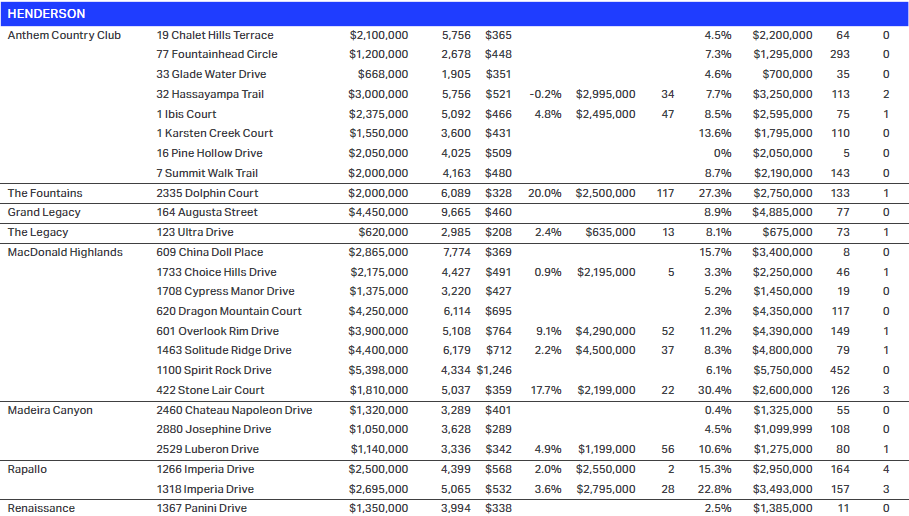Click the Renaissance community label
The image size is (909, 516).
click(x=41, y=508)
